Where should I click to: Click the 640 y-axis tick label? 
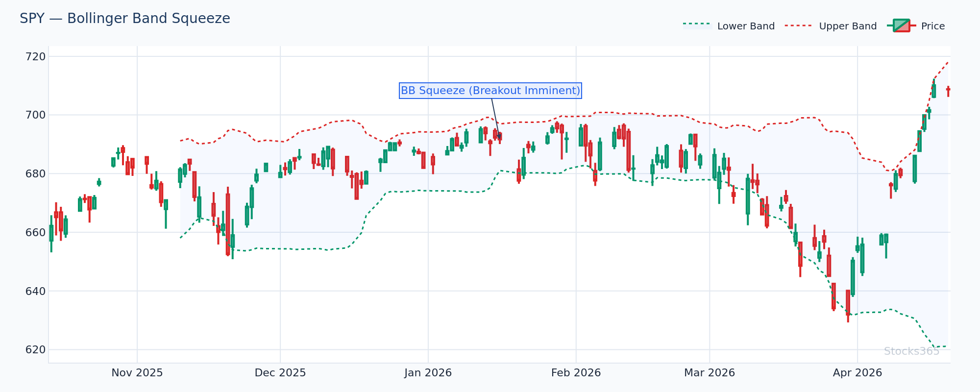[35, 291]
